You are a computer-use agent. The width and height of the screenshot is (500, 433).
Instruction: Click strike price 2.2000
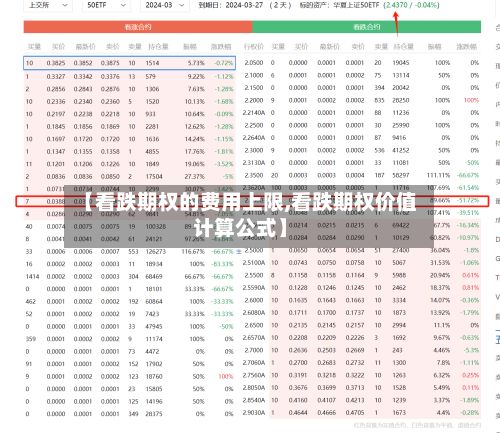click(x=254, y=100)
